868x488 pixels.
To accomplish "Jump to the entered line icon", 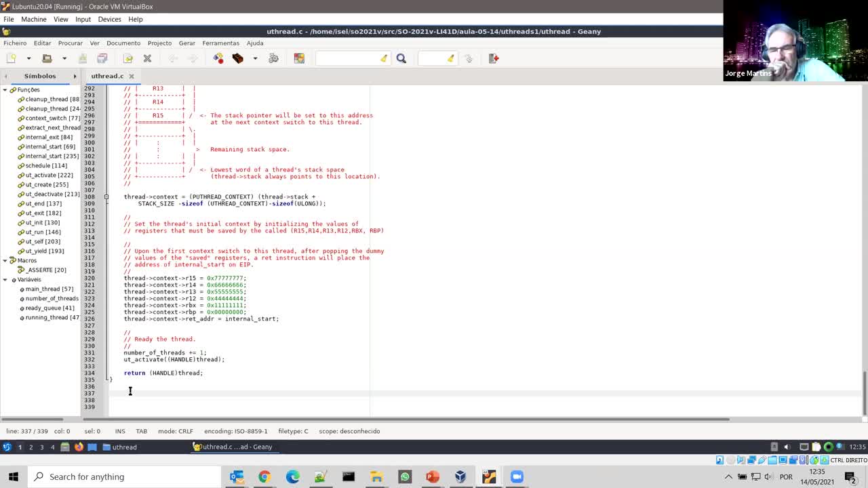I will point(469,58).
